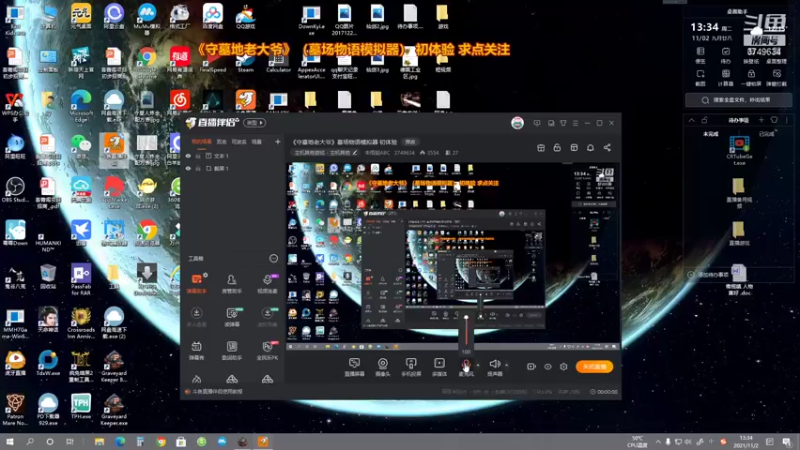Open 房管助手 tool in toolbox

pos(232,283)
